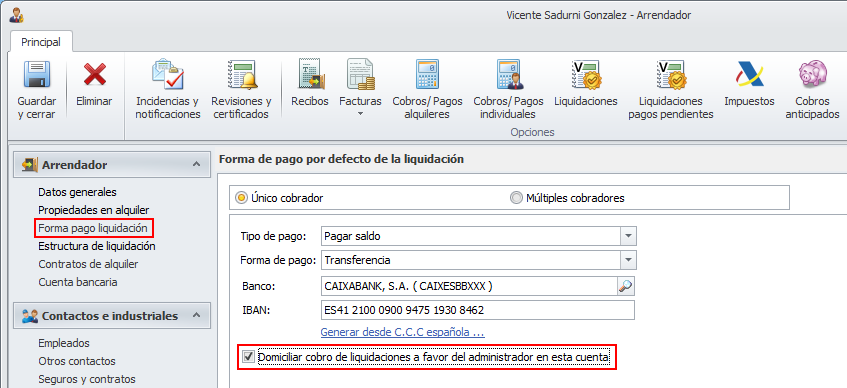The image size is (847, 388).
Task: Expand the Facturas dropdown arrow
Action: click(x=360, y=114)
